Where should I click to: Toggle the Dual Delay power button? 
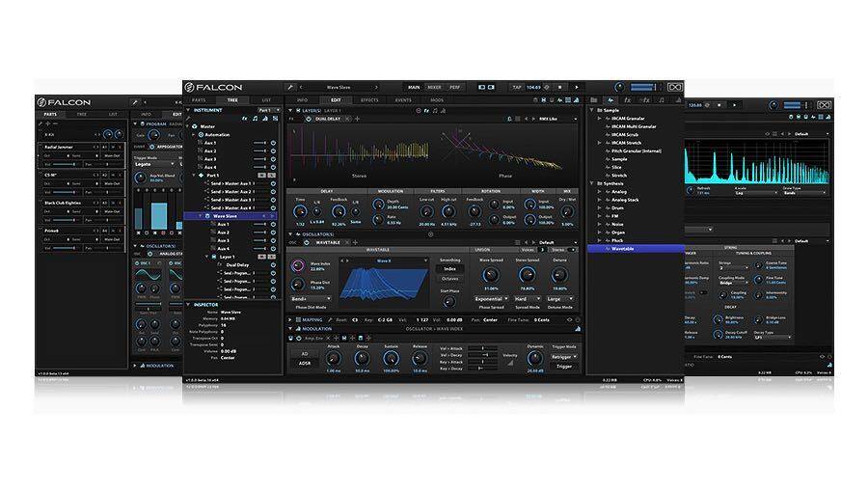click(x=309, y=119)
